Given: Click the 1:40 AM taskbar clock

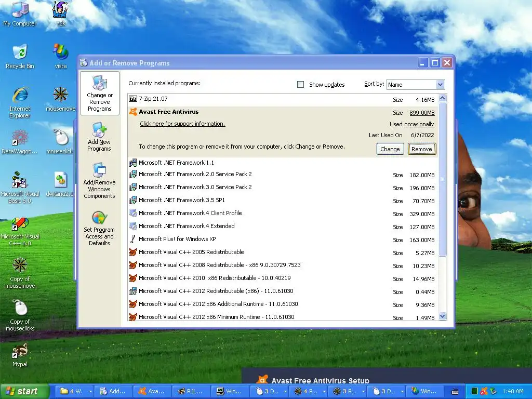Looking at the screenshot, I should (x=513, y=391).
